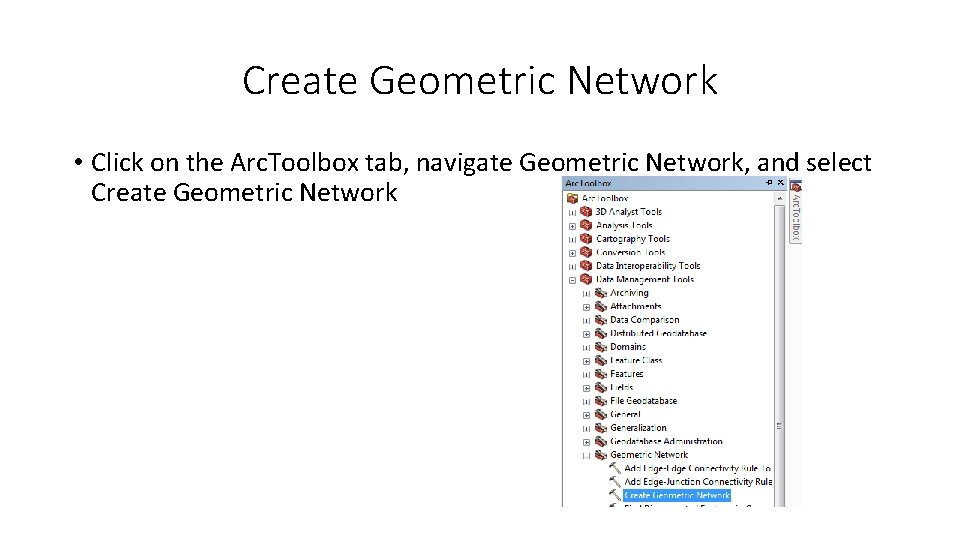960x540 pixels.
Task: Click the Data Comparison toolset icon
Action: point(601,320)
